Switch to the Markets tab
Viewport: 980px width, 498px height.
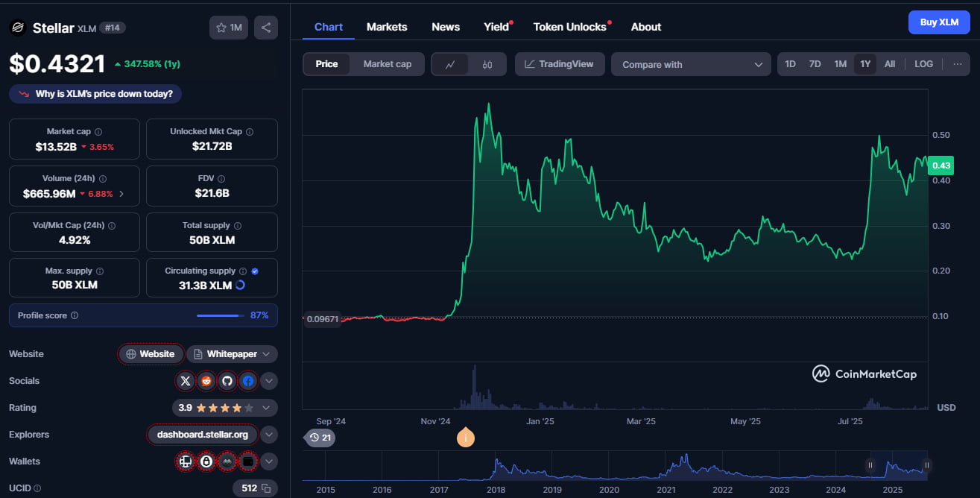387,27
